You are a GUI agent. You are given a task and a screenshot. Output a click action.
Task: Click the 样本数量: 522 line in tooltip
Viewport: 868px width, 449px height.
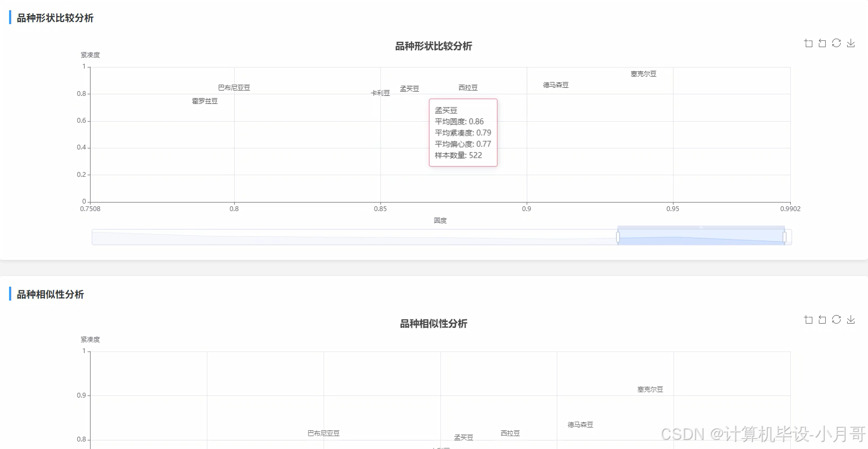(458, 155)
